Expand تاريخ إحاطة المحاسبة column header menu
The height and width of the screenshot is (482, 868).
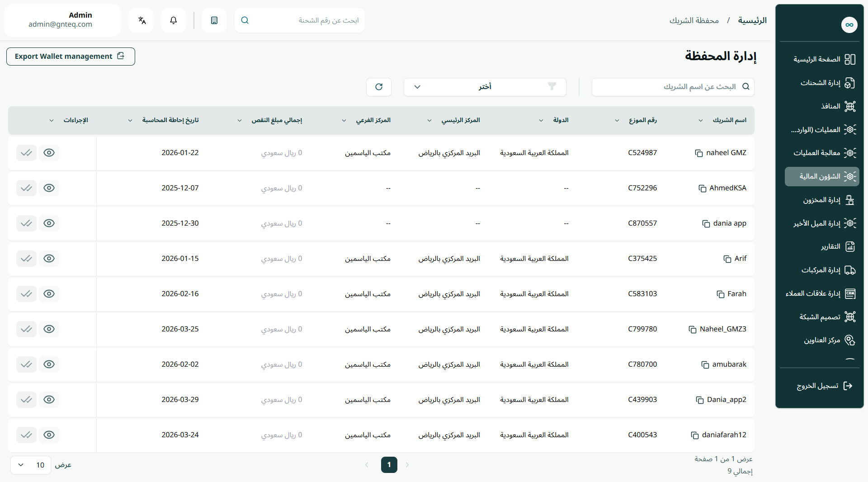coord(130,121)
